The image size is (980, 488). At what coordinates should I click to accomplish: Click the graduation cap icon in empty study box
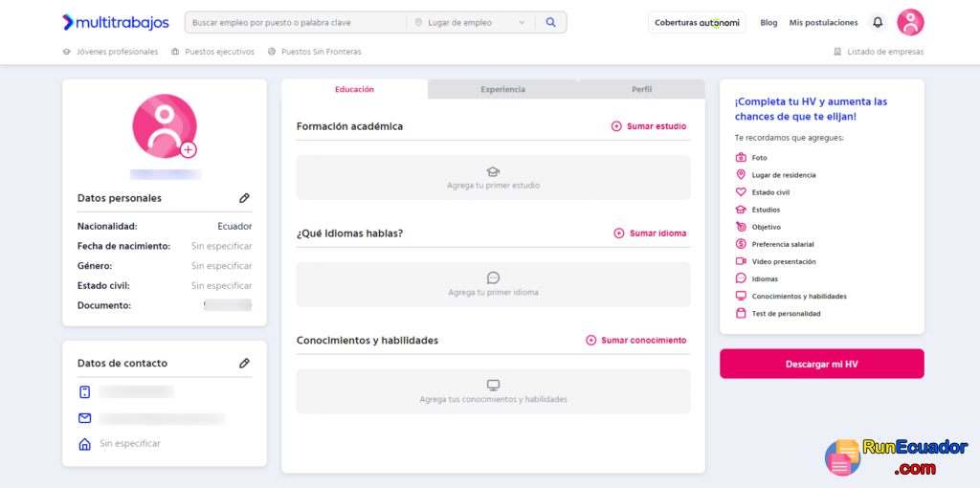click(493, 171)
